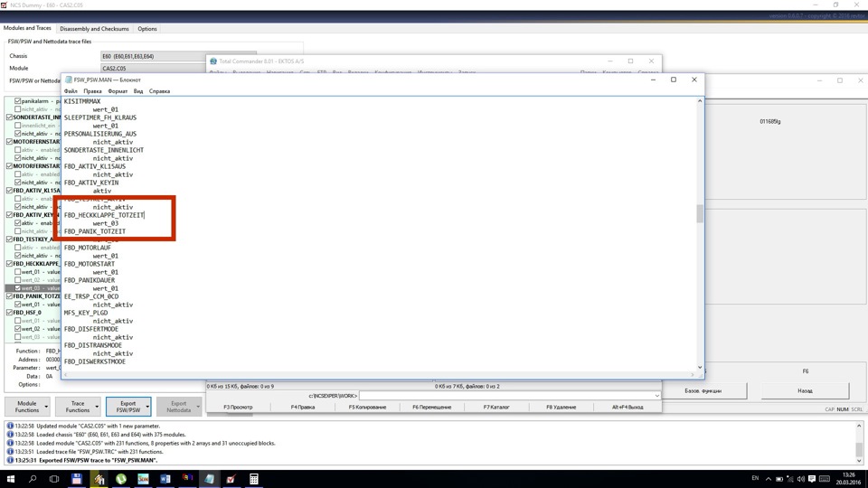868x488 pixels.
Task: Open the green uTorrent taskbar icon
Action: point(120,479)
